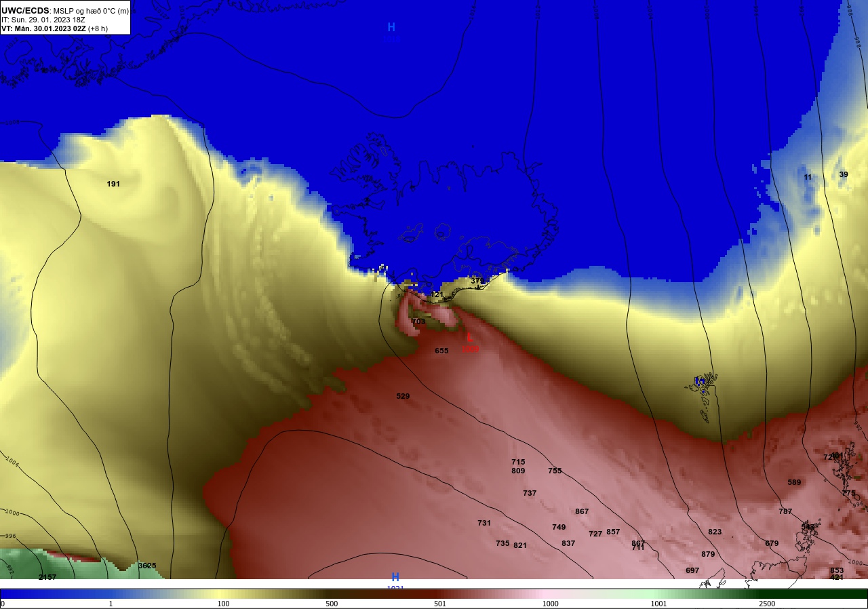Click the height value 853
The height and width of the screenshot is (609, 868).
pos(837,570)
